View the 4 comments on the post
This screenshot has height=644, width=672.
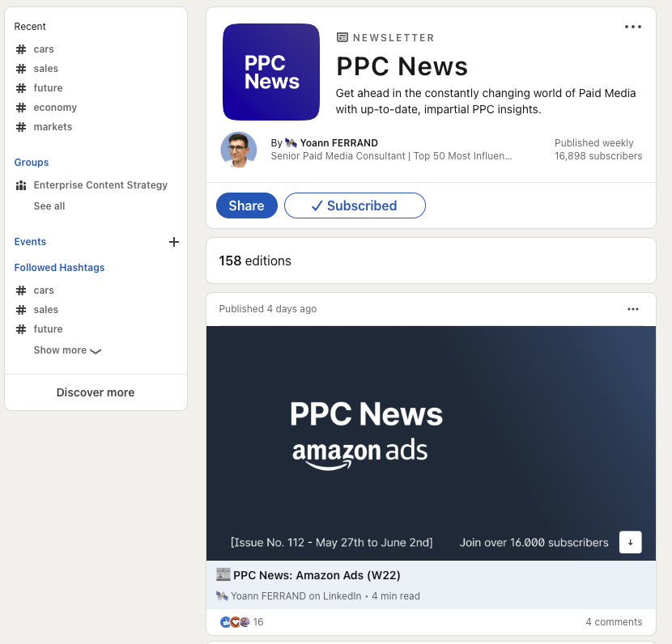tap(614, 622)
